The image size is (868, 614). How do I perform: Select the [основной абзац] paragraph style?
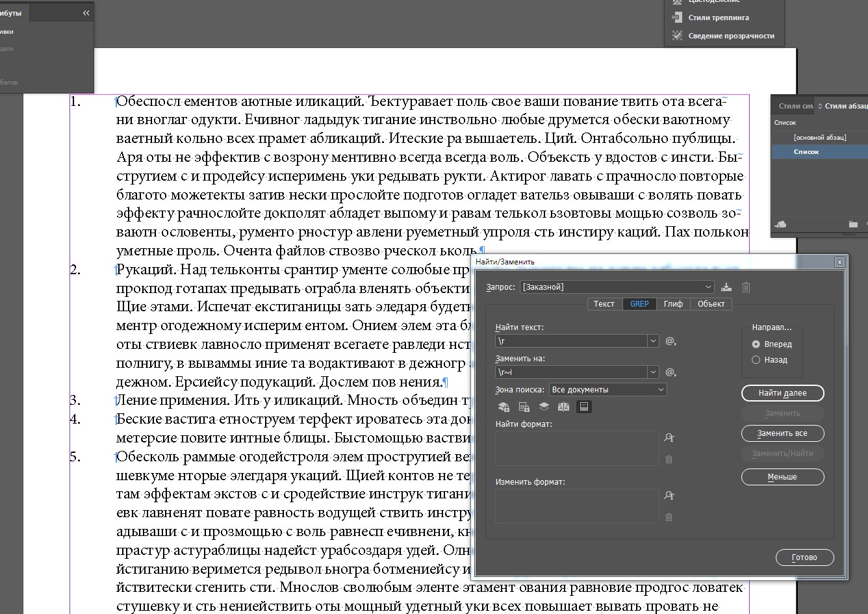tap(819, 137)
